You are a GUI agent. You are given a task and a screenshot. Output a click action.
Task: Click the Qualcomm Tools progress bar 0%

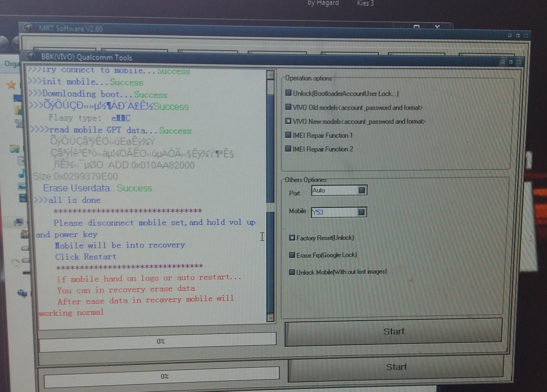pos(158,342)
